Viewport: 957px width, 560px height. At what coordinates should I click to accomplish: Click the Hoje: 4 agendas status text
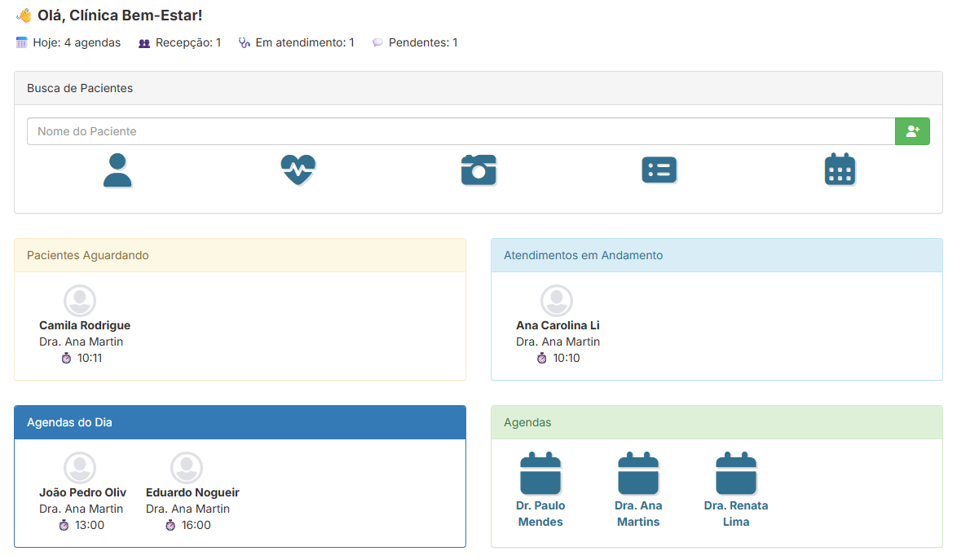(x=77, y=42)
